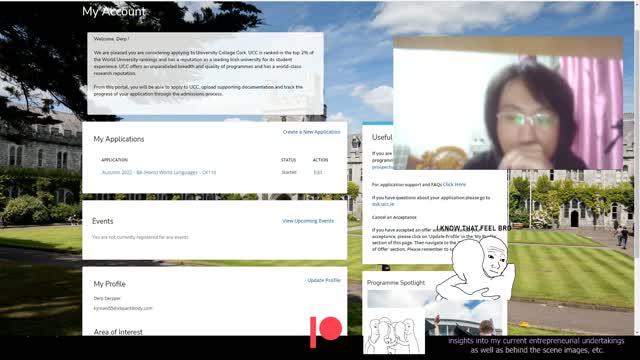
Task: Open View Upcoming Events link
Action: [308, 221]
